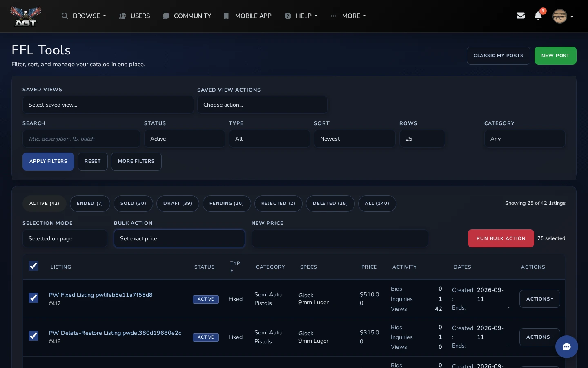
Task: Click the Apply Filters button
Action: point(48,161)
